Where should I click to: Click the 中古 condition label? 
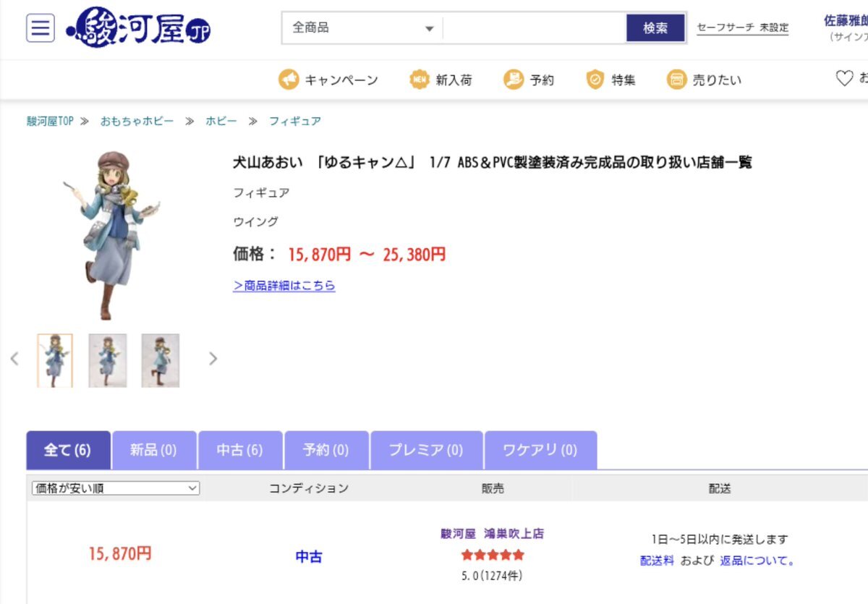[309, 557]
